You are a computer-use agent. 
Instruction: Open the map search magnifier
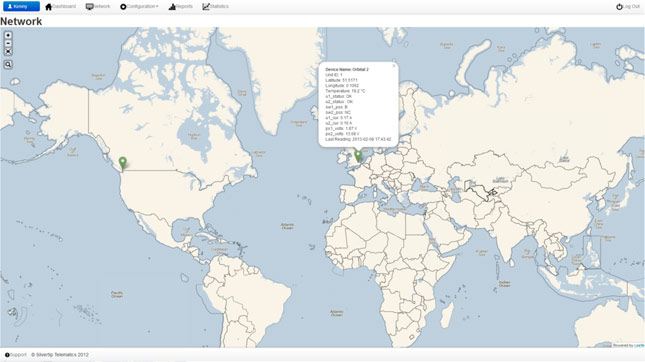pos(8,65)
